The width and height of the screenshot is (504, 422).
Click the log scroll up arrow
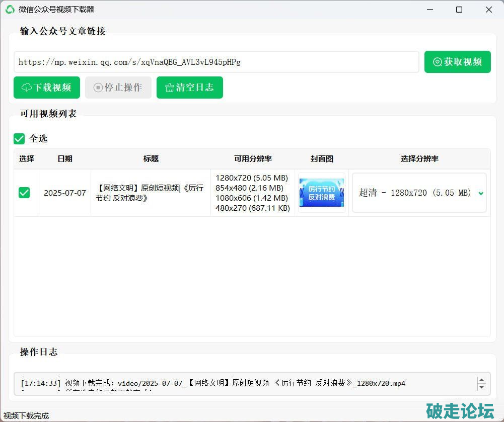(482, 380)
